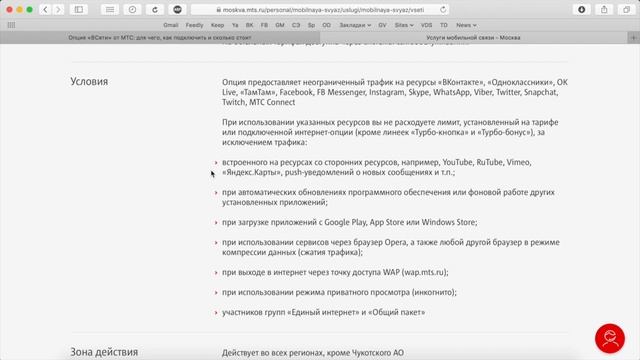The width and height of the screenshot is (640, 360).
Task: Open the Ya bookmark
Action: [235, 25]
